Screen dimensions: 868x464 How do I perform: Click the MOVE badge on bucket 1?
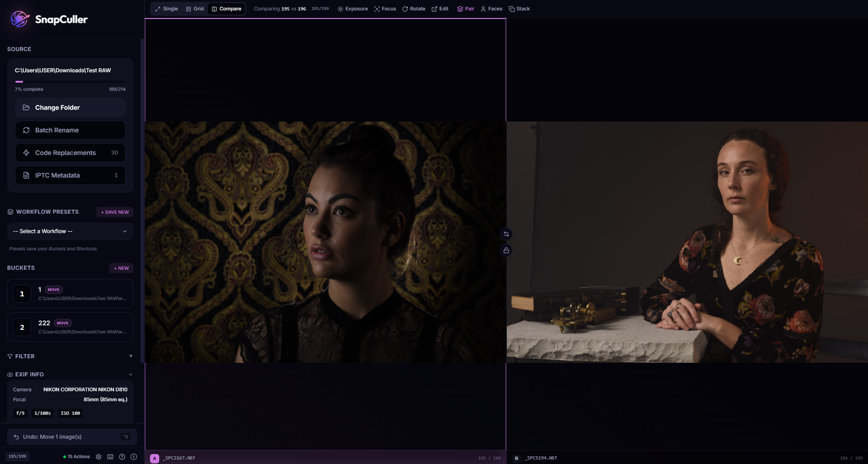point(53,290)
